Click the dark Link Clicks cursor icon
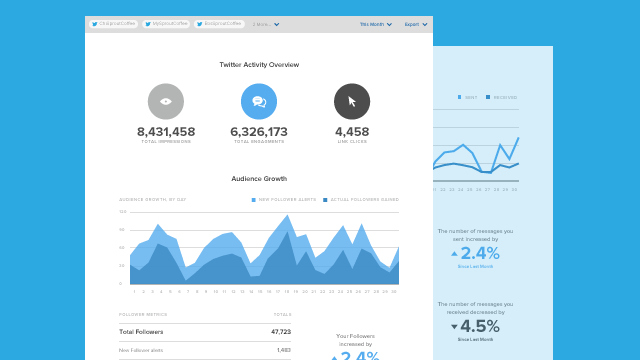 pos(352,102)
